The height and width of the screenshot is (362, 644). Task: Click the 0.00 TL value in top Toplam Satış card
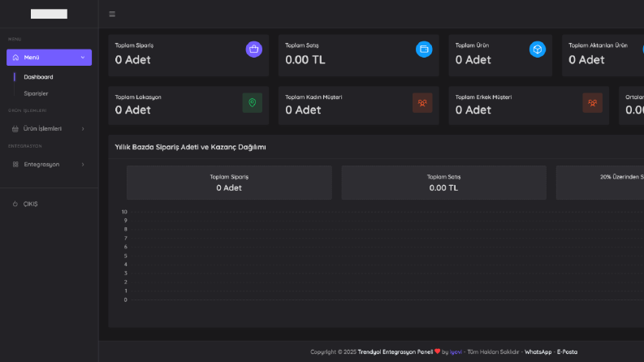pyautogui.click(x=305, y=60)
